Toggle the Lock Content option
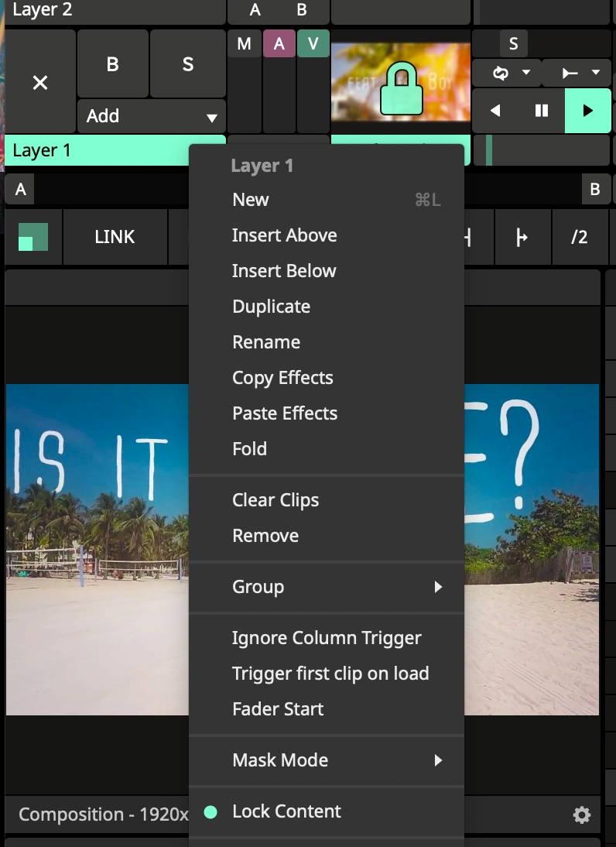Screen dimensions: 616x847 pyautogui.click(x=286, y=811)
